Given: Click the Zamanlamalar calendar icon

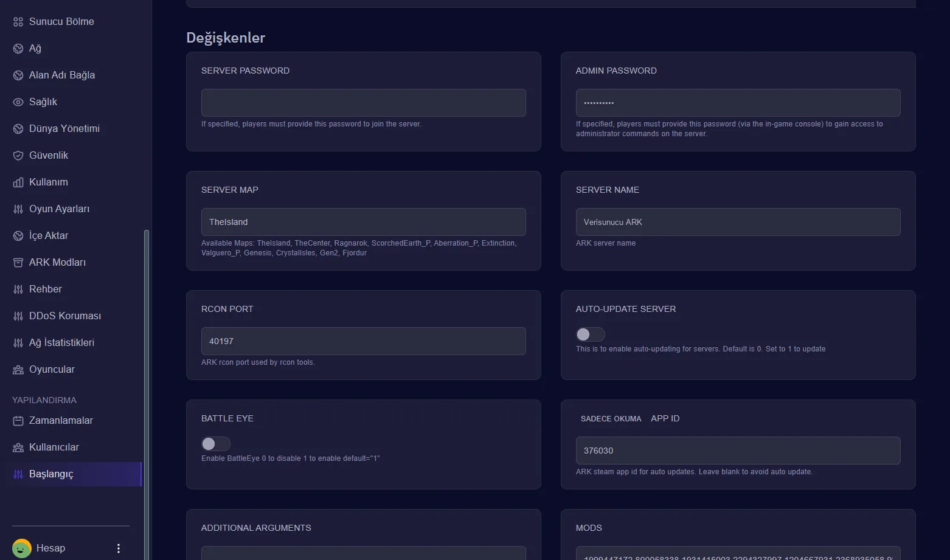Looking at the screenshot, I should coord(18,421).
